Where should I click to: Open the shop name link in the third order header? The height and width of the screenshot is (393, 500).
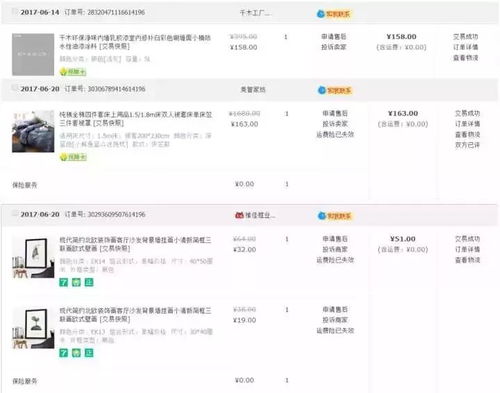tap(260, 215)
